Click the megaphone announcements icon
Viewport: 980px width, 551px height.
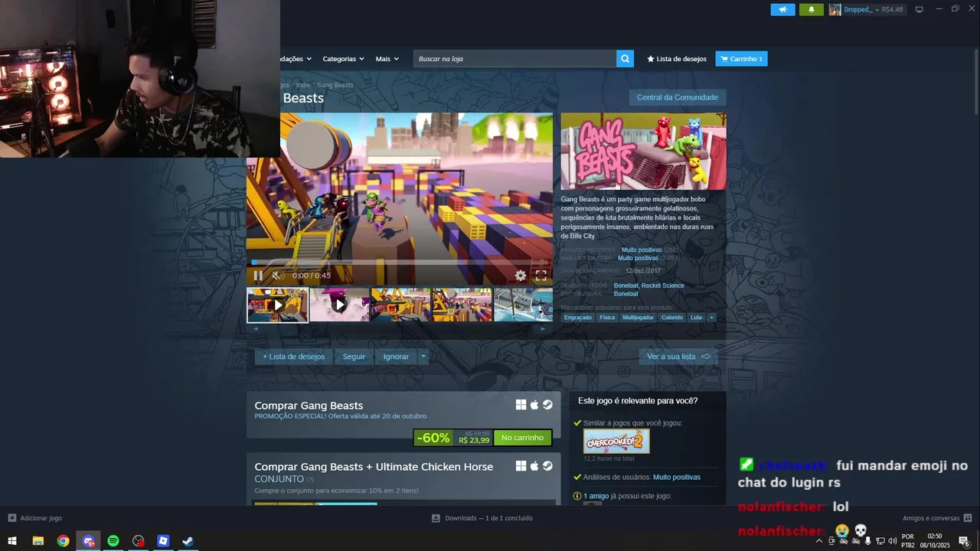click(x=782, y=9)
